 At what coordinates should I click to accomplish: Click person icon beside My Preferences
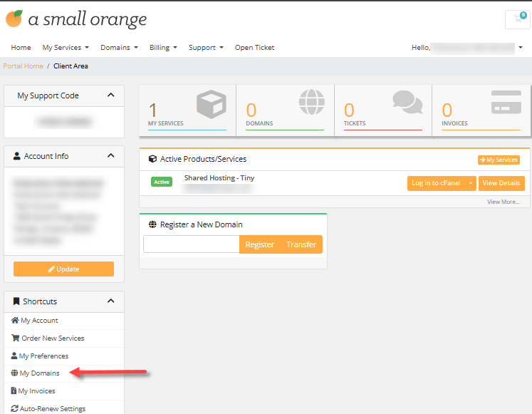click(x=14, y=356)
